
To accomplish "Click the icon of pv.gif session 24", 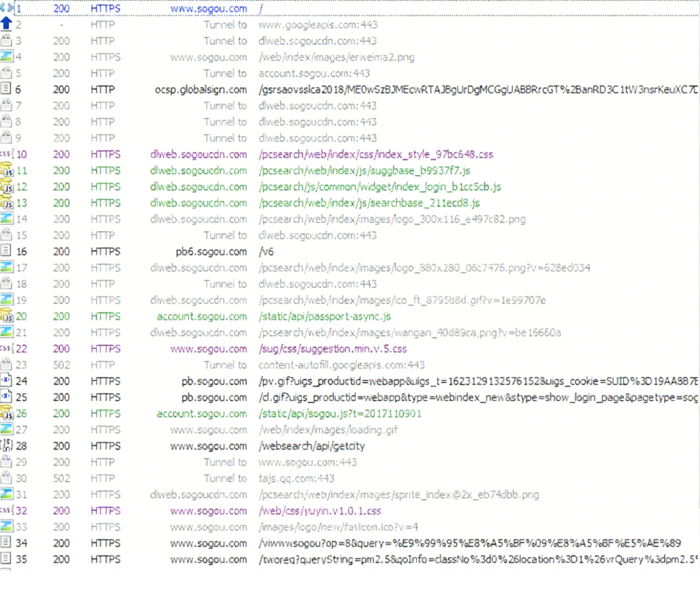I will pos(6,380).
